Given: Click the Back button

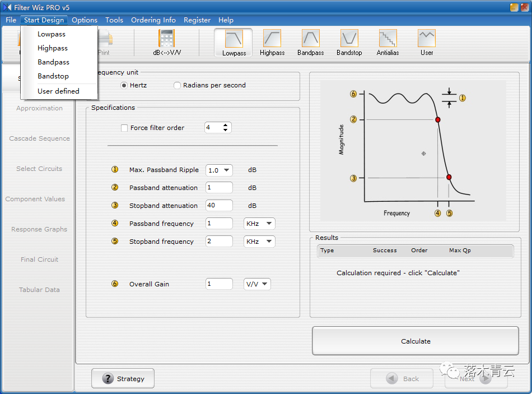Looking at the screenshot, I should 402,378.
